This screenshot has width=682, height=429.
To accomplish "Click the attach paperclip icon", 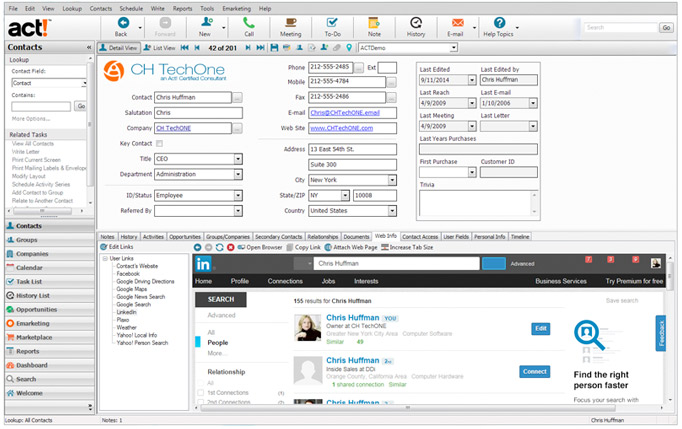I will coord(337,48).
